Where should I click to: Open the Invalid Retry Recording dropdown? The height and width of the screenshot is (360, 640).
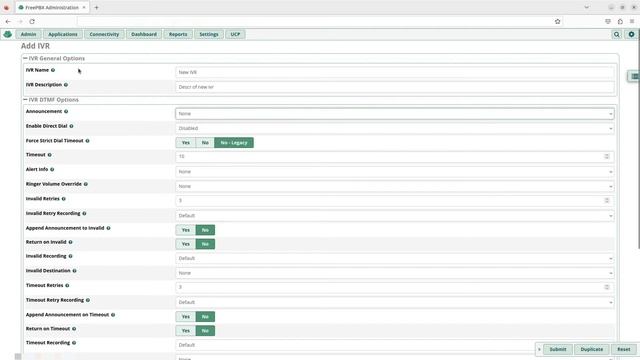click(x=395, y=216)
